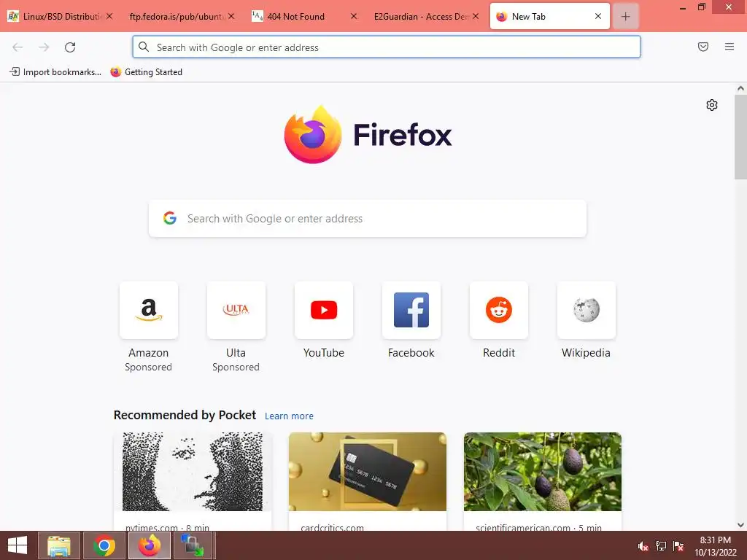The width and height of the screenshot is (747, 560).
Task: Open the Save to Pocket button
Action: coord(703,47)
